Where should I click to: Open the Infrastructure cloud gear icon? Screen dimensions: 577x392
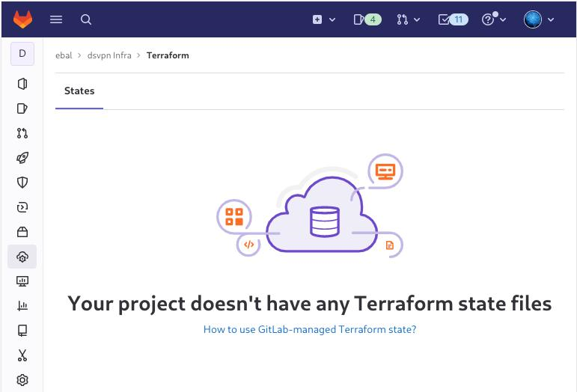click(x=22, y=257)
